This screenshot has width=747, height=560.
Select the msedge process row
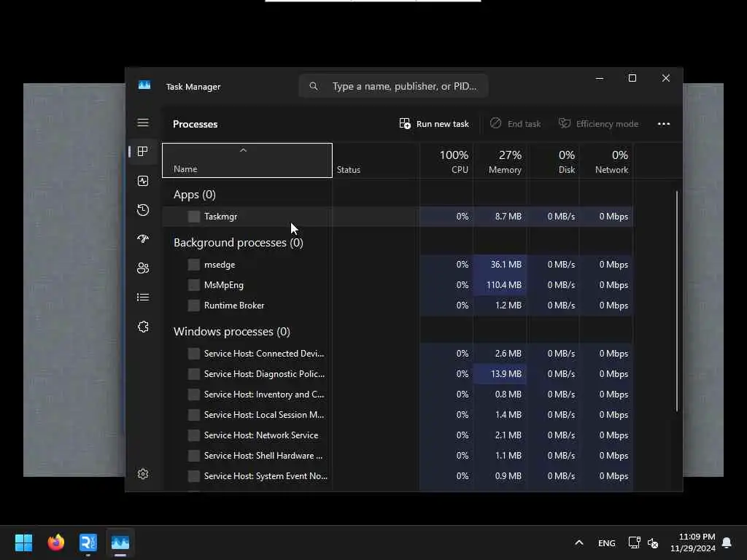(x=398, y=265)
